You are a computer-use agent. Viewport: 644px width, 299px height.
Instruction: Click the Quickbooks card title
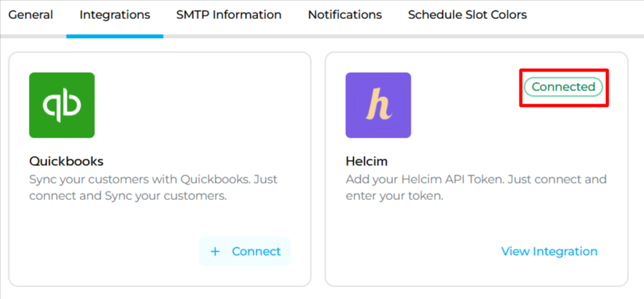click(66, 161)
